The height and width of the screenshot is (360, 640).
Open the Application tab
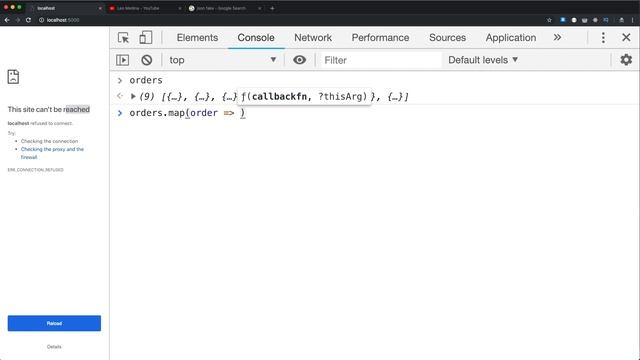coord(511,38)
